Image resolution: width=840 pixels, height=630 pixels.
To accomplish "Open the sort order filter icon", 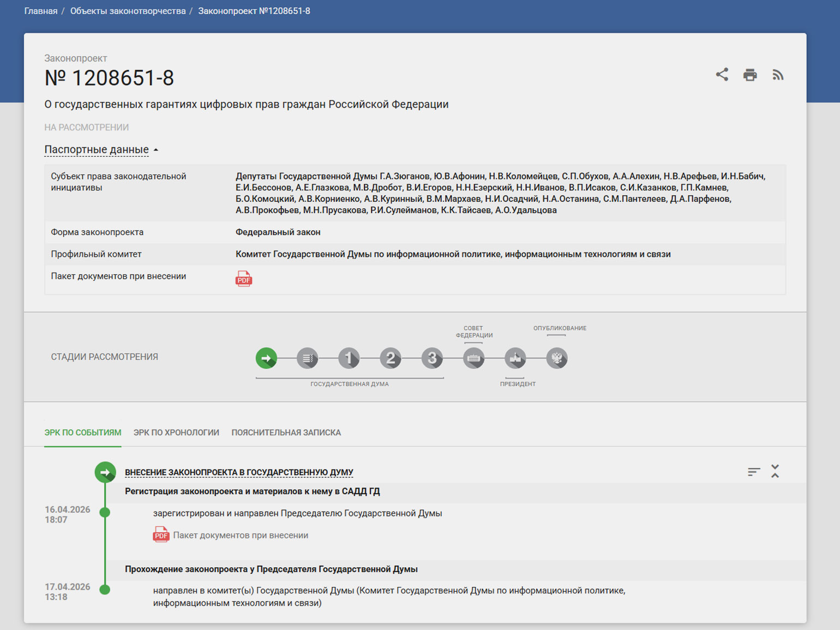I will 754,472.
